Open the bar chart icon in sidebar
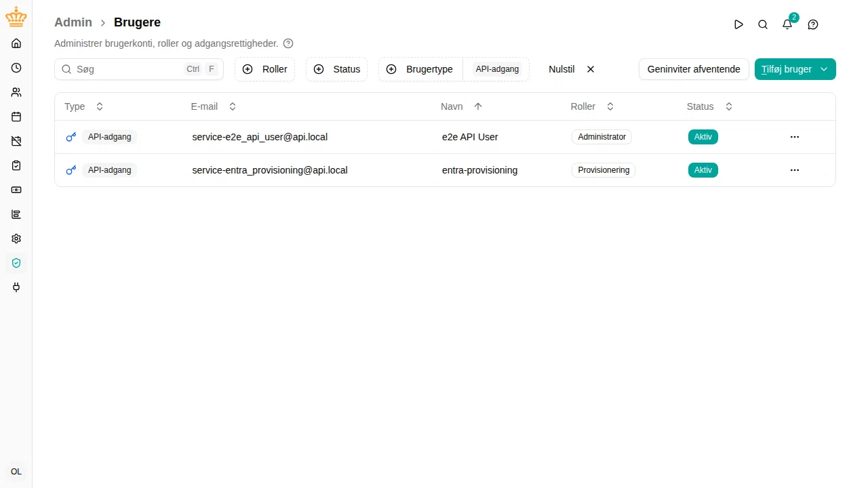The image size is (868, 488). point(16,214)
